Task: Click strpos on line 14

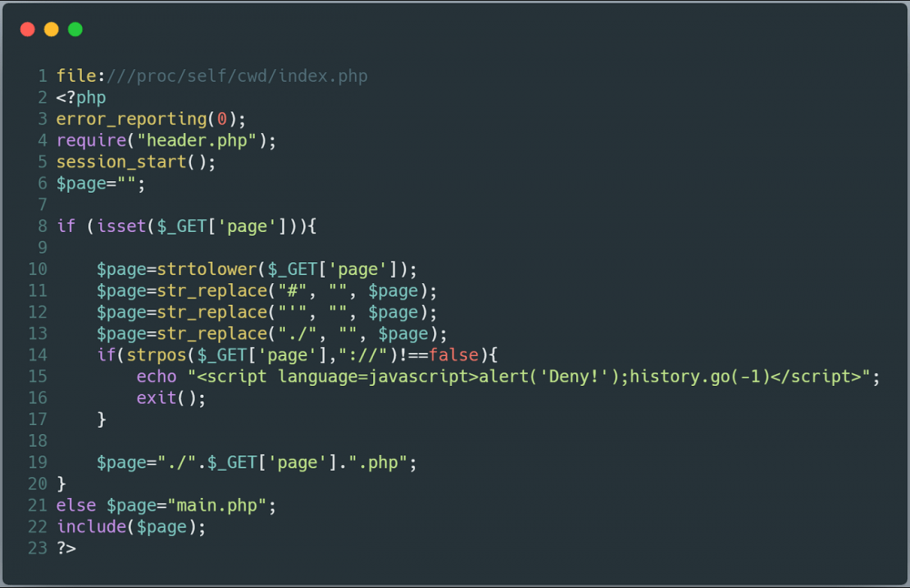Action: pos(157,355)
